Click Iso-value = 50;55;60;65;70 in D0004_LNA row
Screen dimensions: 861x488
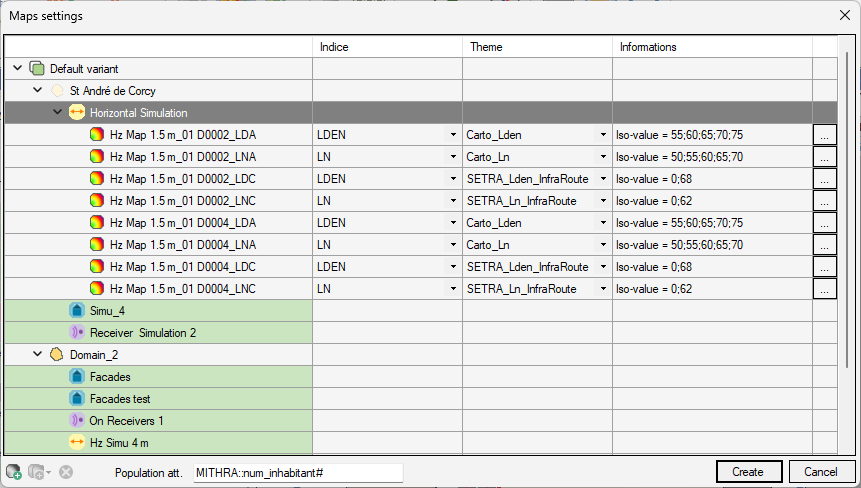[679, 244]
